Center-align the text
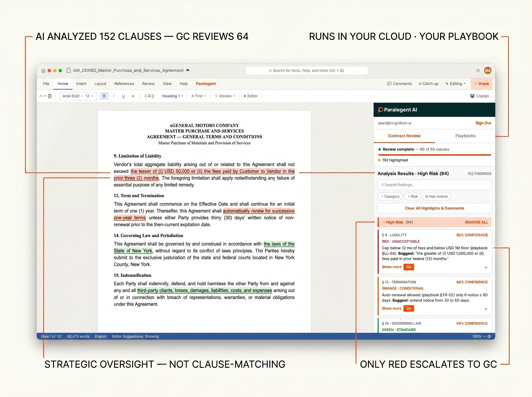532x397 pixels. tap(149, 96)
